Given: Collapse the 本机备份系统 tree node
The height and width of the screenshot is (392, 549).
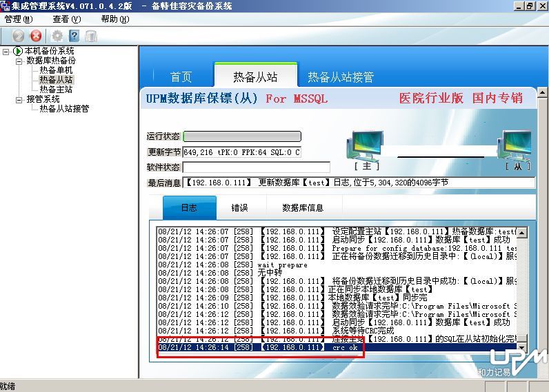Looking at the screenshot, I should pos(6,52).
